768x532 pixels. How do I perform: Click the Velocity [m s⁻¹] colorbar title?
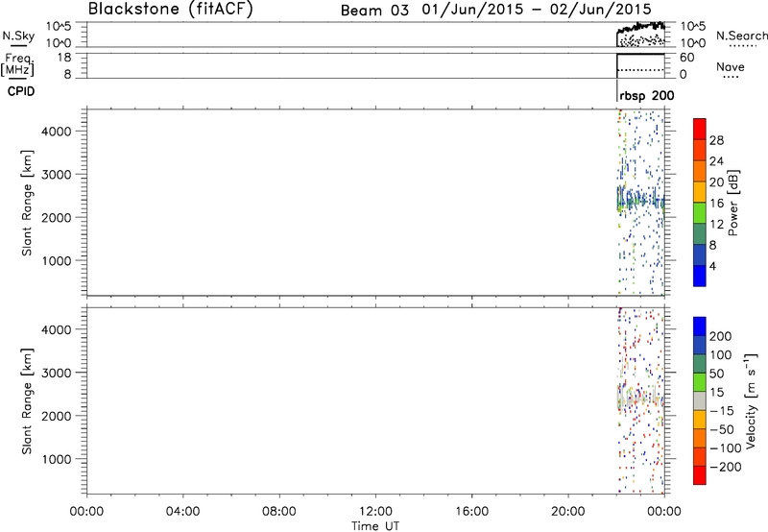point(751,400)
